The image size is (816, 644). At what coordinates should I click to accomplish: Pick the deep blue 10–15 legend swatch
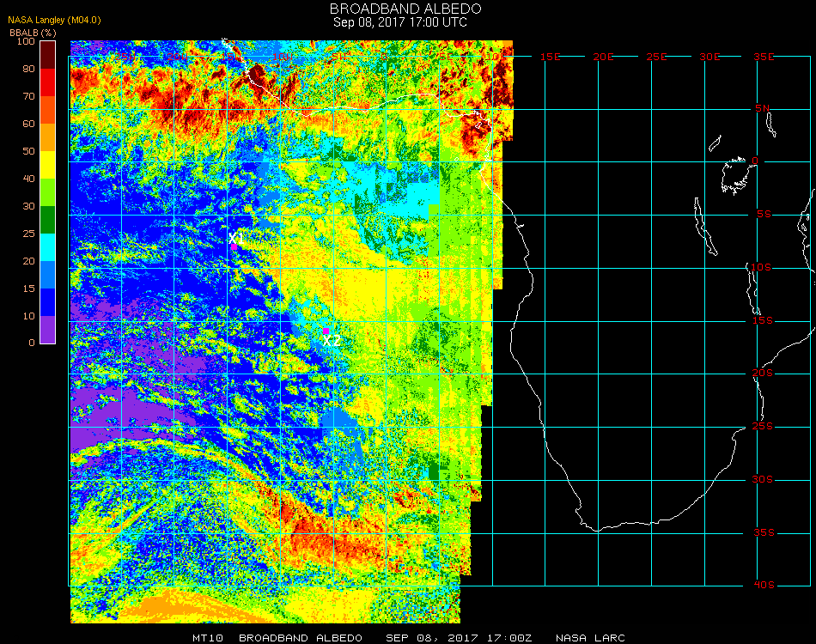click(48, 302)
